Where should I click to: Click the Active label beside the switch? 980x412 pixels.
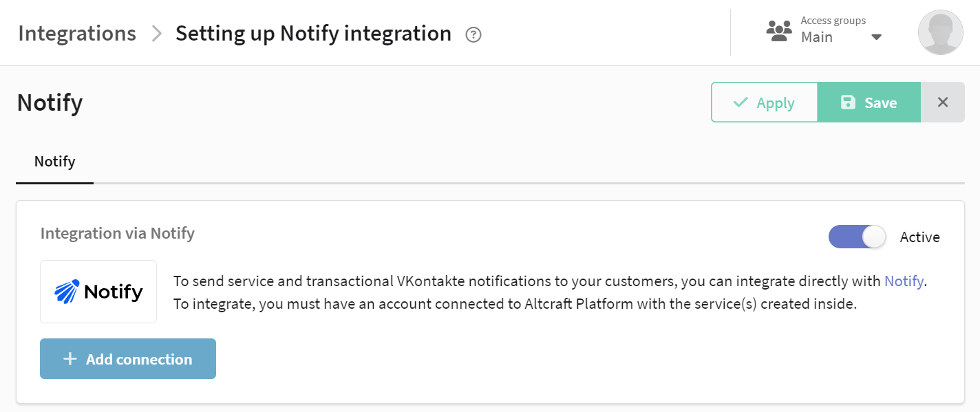coord(919,237)
